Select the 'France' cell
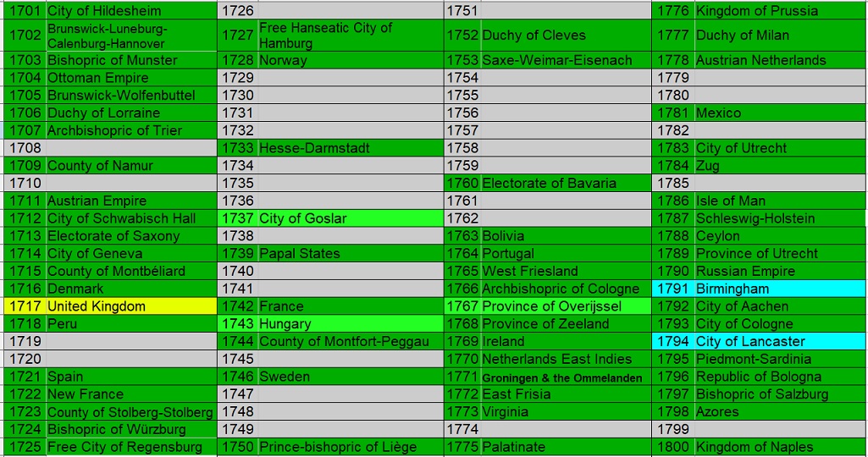 click(351, 306)
